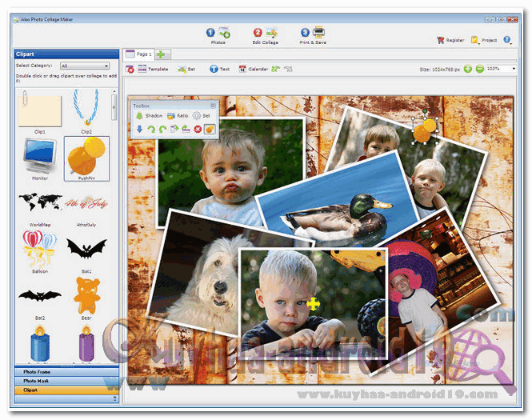Select the purple candle clipart
The height and width of the screenshot is (420, 532).
[x=86, y=343]
